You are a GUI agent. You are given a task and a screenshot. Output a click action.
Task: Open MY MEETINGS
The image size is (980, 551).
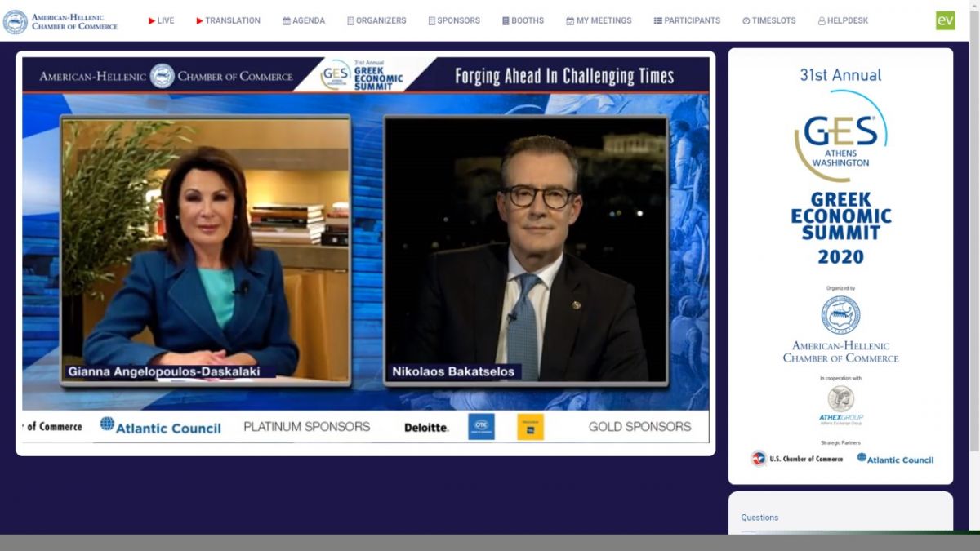coord(599,20)
